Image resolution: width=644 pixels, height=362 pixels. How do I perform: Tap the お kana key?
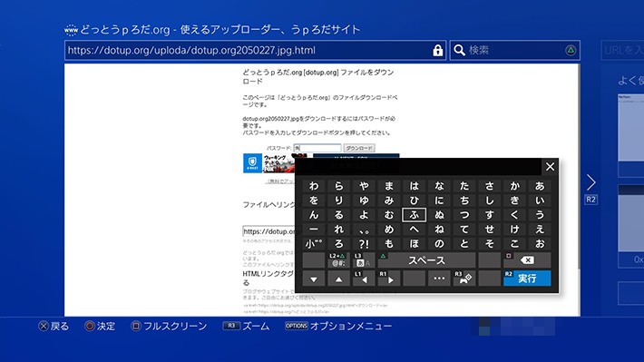coord(540,244)
